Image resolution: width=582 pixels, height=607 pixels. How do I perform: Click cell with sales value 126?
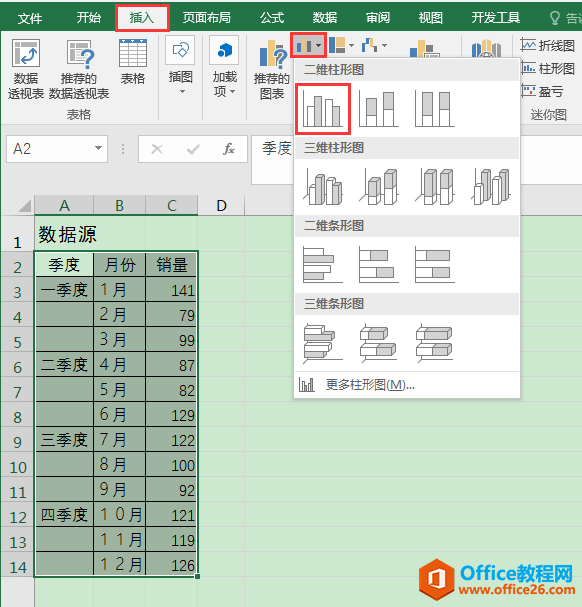(x=172, y=564)
